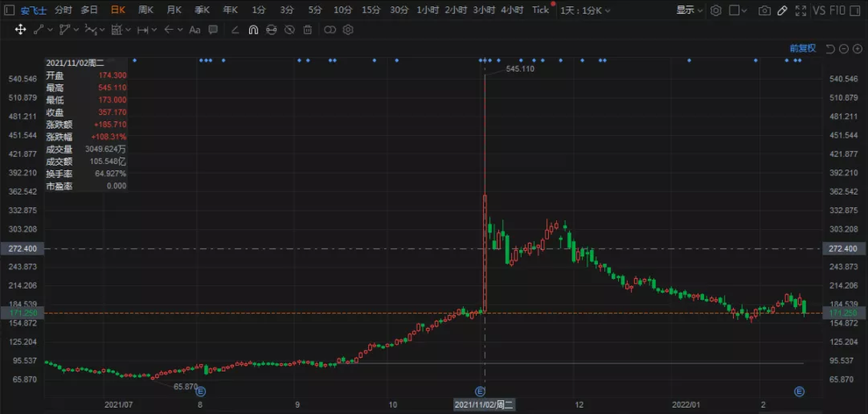Viewport: 868px width, 414px height.
Task: Select the crosshair move cursor tool
Action: 21,29
